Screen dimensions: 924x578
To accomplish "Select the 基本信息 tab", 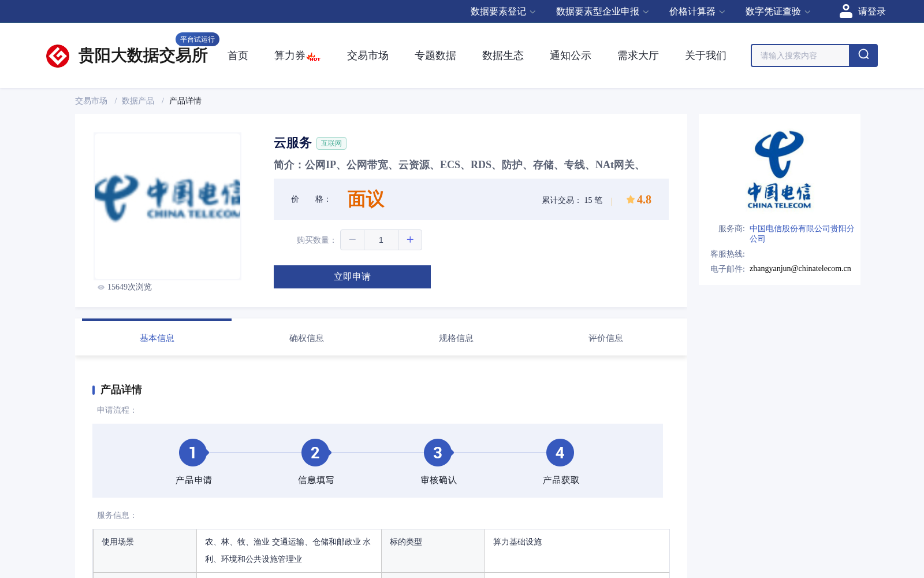I will pyautogui.click(x=157, y=338).
